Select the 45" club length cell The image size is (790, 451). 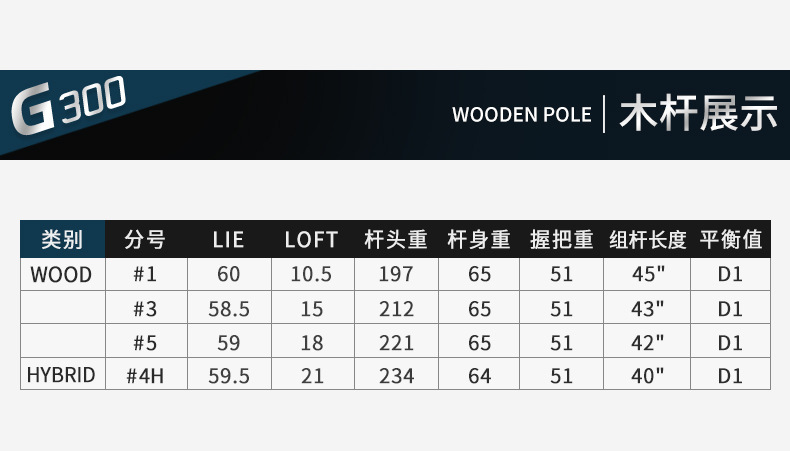click(x=647, y=274)
